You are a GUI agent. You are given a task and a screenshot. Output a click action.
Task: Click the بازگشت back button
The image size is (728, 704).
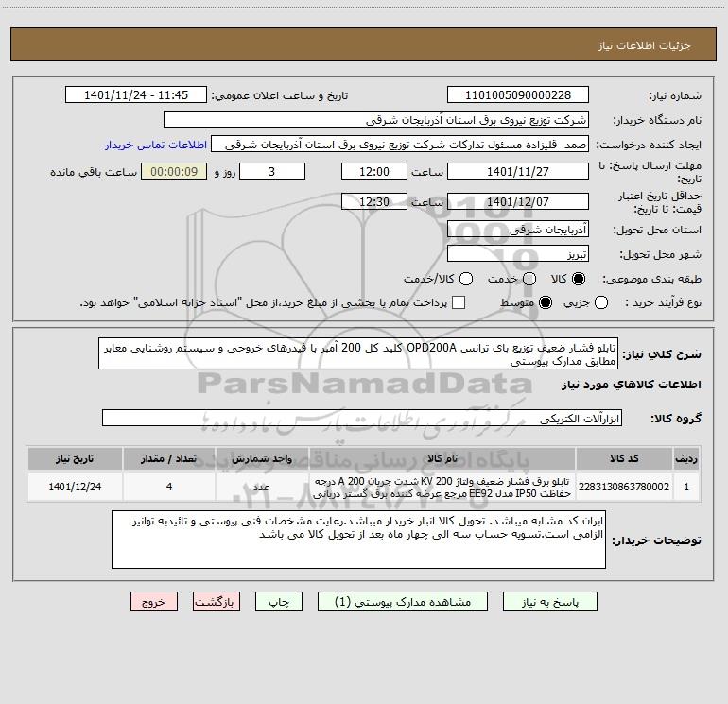click(x=217, y=602)
